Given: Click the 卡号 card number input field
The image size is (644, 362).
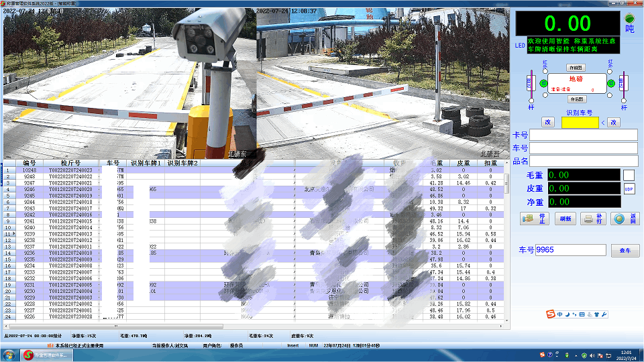Looking at the screenshot, I should click(583, 135).
